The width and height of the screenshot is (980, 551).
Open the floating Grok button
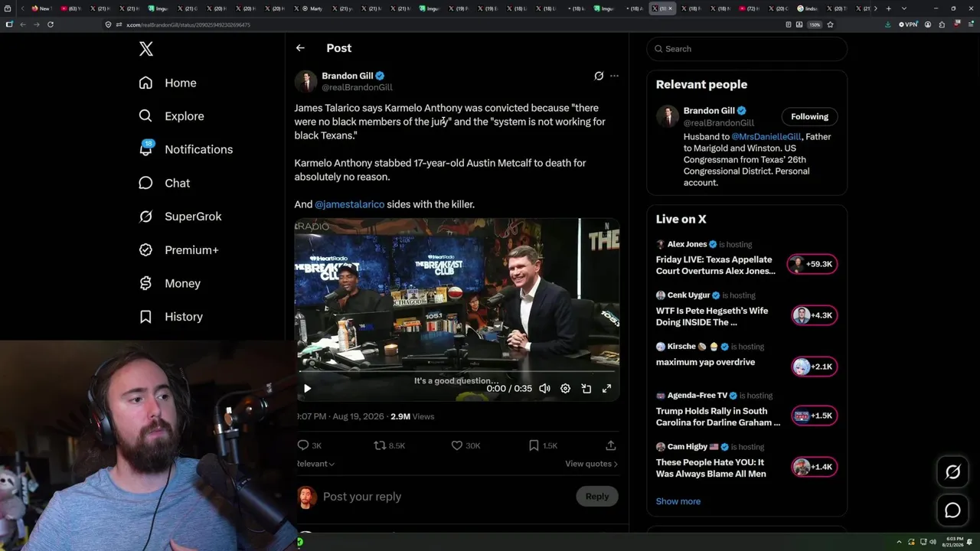click(952, 472)
